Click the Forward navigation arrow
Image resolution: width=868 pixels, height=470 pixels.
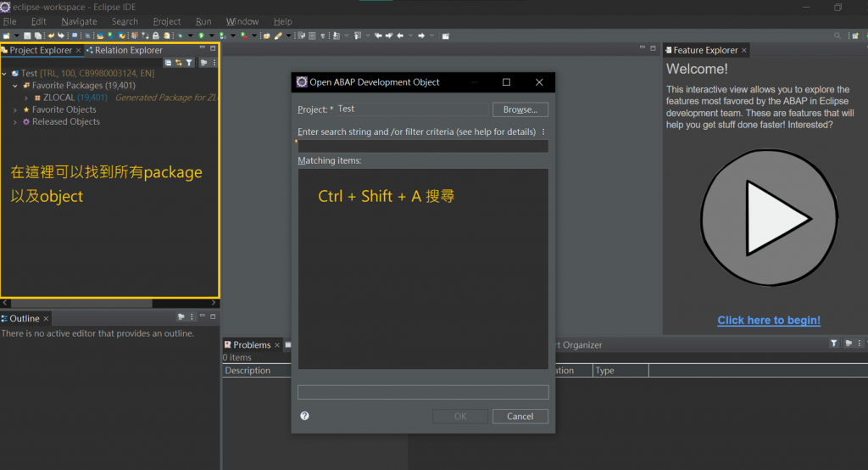(x=421, y=36)
